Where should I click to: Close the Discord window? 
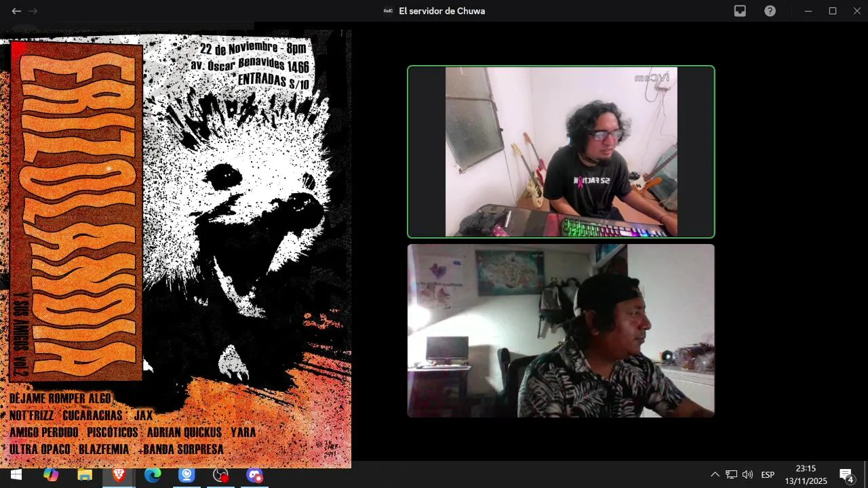[x=856, y=11]
